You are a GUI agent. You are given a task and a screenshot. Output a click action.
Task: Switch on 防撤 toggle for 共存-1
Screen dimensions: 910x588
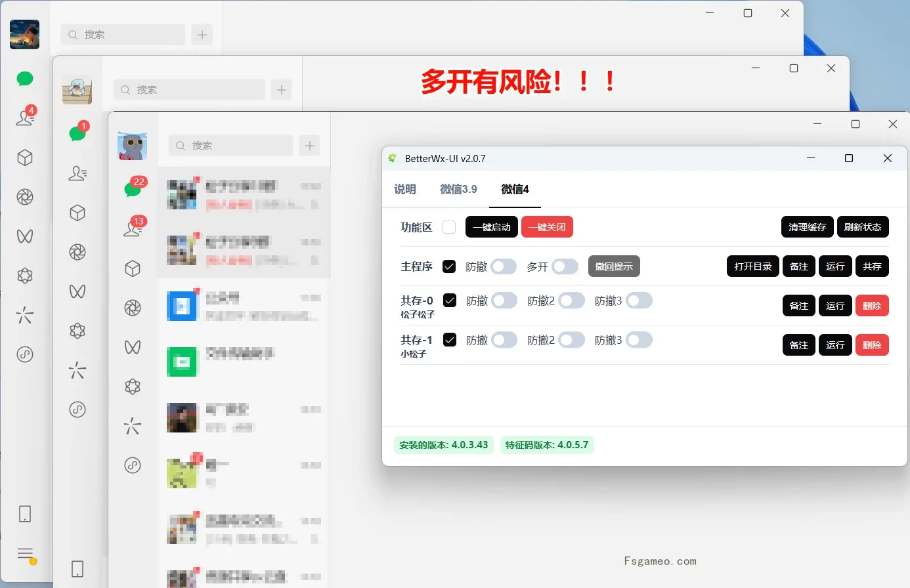pos(504,340)
